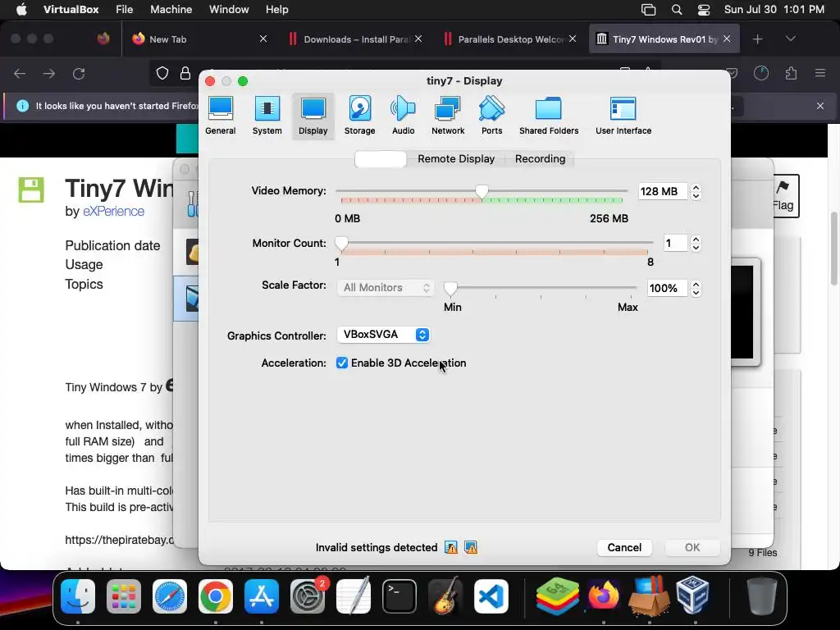
Task: Open the Network settings section
Action: [448, 116]
